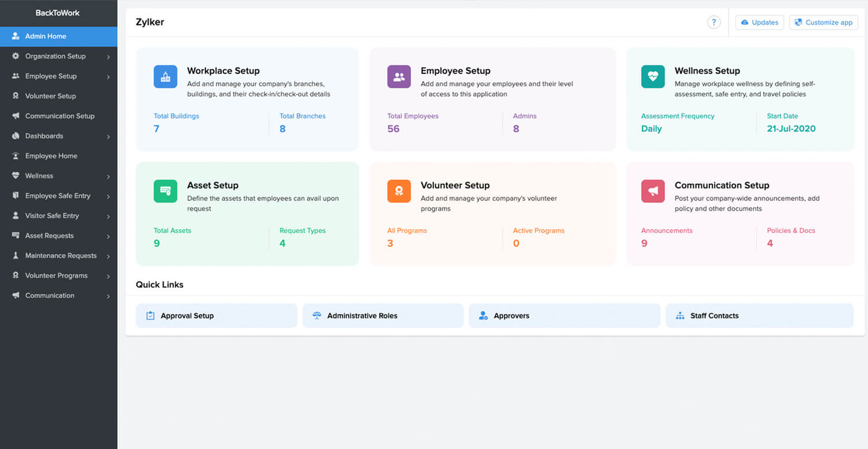Expand the Asset Requests sidebar arrow

coord(108,236)
